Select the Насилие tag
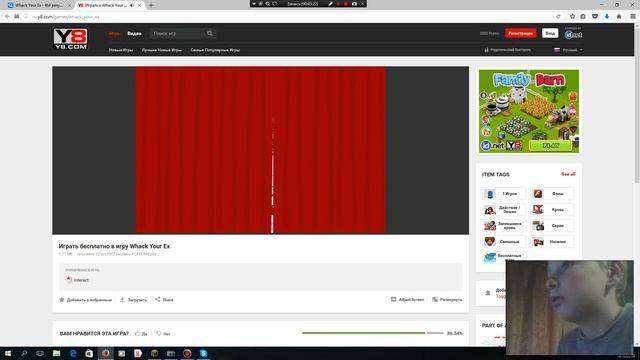This screenshot has height=360, width=640. click(552, 242)
